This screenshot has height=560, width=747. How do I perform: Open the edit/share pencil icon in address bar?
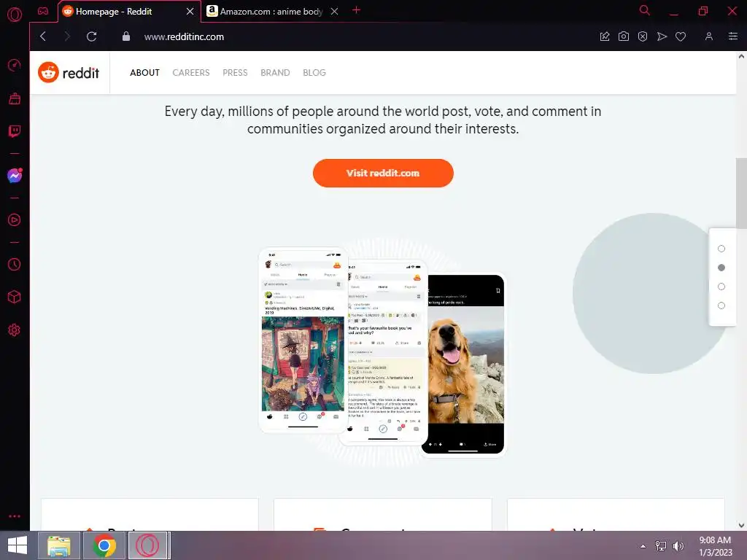tap(605, 36)
